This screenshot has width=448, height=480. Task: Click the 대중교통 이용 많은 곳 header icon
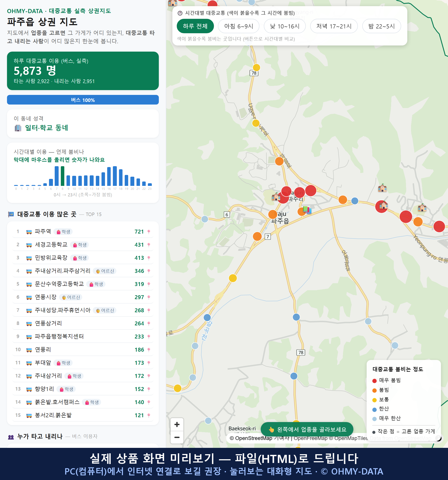11,214
